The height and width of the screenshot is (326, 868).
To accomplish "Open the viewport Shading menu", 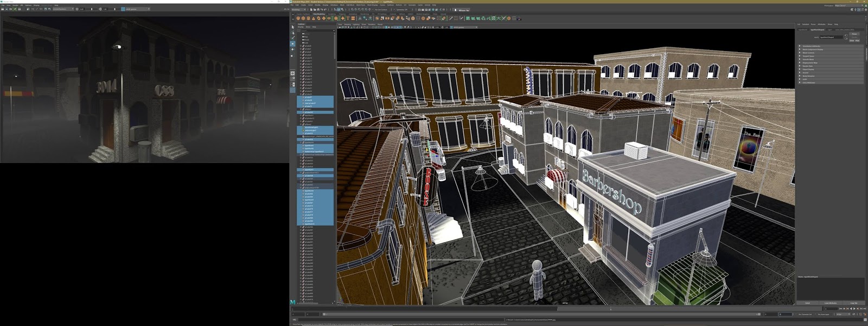I will [x=347, y=24].
